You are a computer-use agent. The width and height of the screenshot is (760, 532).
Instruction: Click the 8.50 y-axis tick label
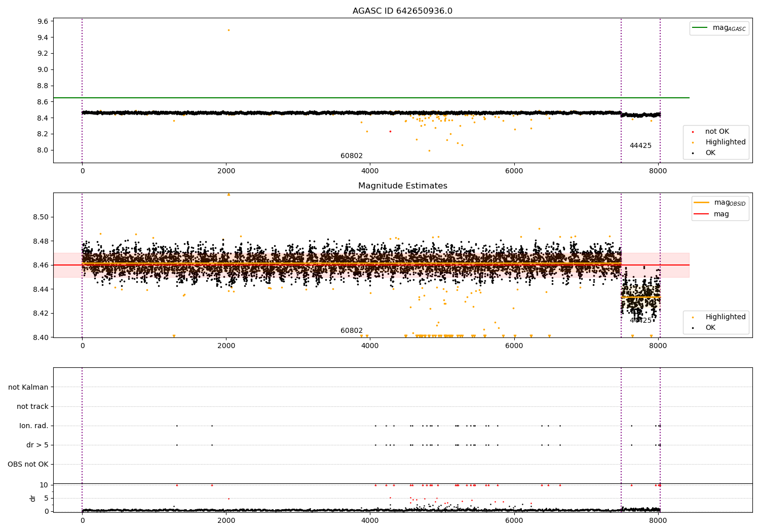click(41, 217)
